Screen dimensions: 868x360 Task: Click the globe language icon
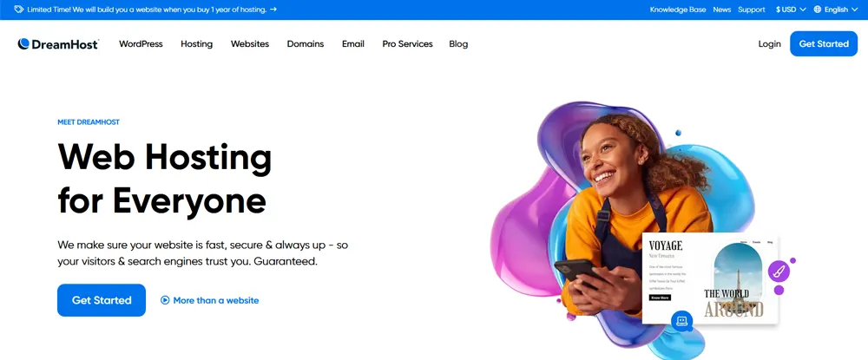pyautogui.click(x=818, y=10)
